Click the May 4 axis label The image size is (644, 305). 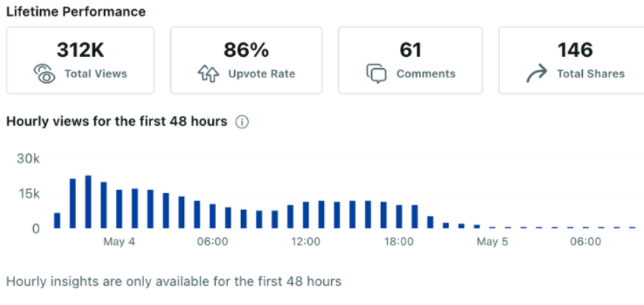click(119, 242)
